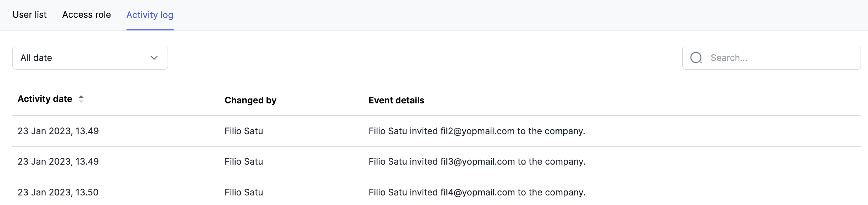Click the chevron arrow in All date box
Screen dimensions: 868x205
[154, 58]
